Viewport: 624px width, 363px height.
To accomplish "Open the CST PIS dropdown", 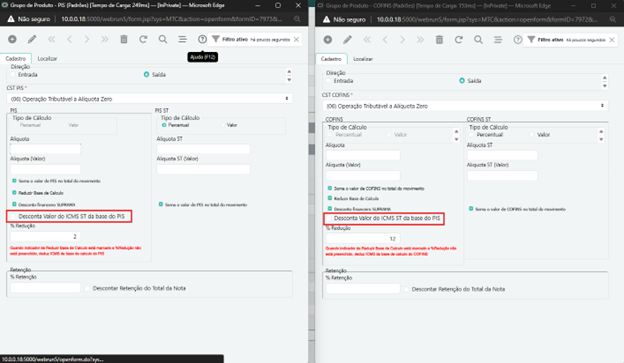I will click(x=149, y=99).
